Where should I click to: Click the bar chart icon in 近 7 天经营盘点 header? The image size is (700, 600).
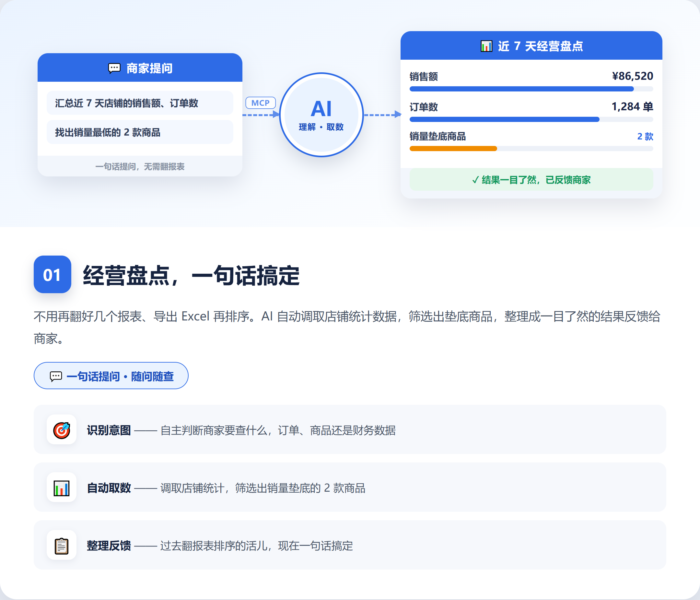[x=486, y=46]
